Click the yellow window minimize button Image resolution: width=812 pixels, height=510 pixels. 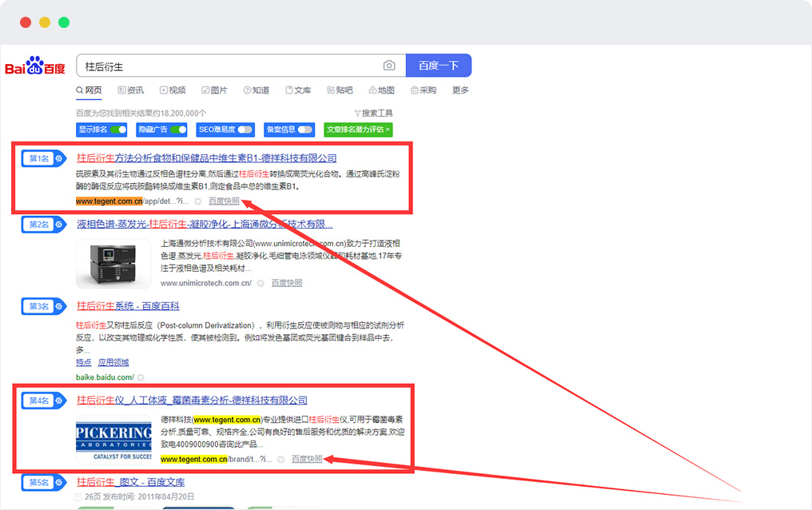[x=45, y=22]
